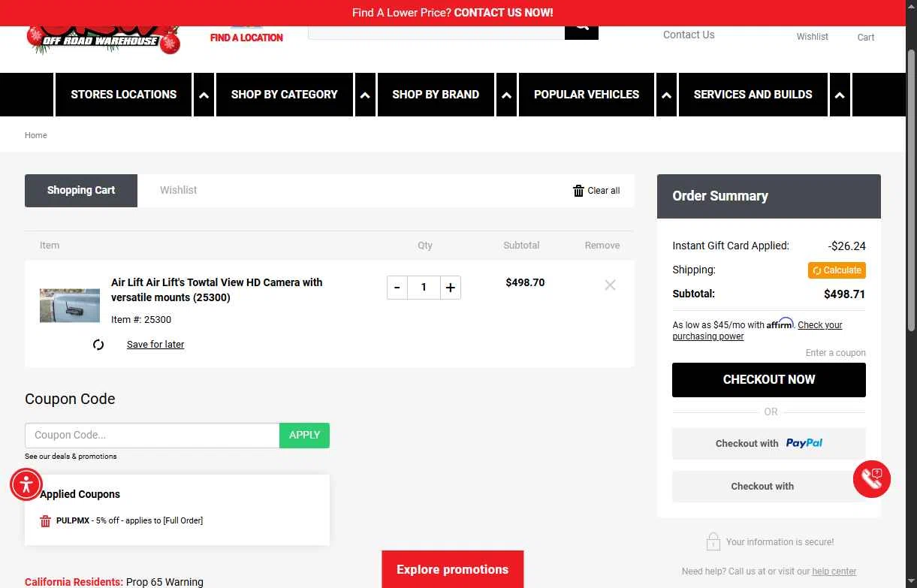Click the Contact Us Now banner
The width and height of the screenshot is (917, 588).
(504, 13)
